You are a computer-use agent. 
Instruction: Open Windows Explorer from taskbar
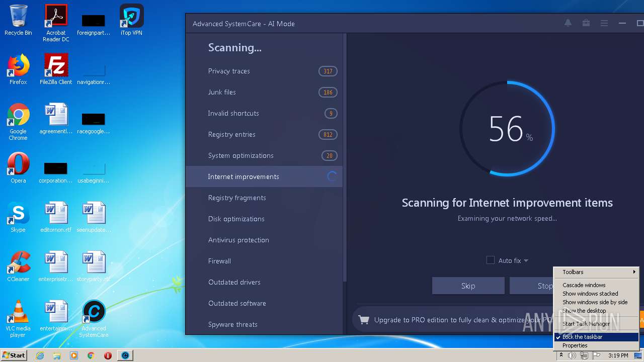pos(57,355)
